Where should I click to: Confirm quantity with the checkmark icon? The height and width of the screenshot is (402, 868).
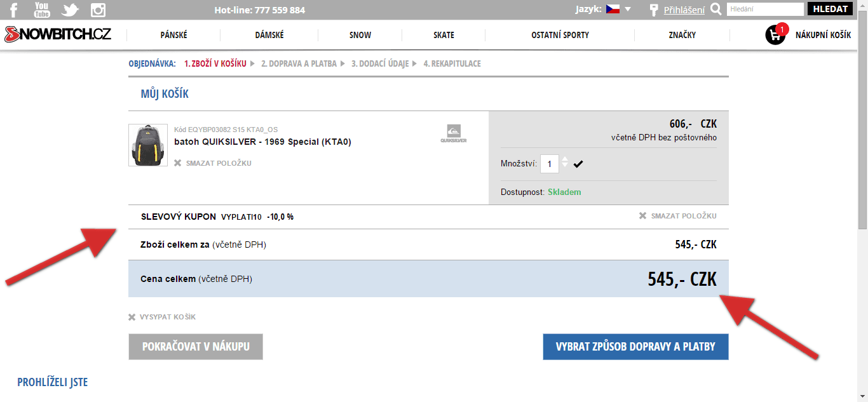(578, 164)
